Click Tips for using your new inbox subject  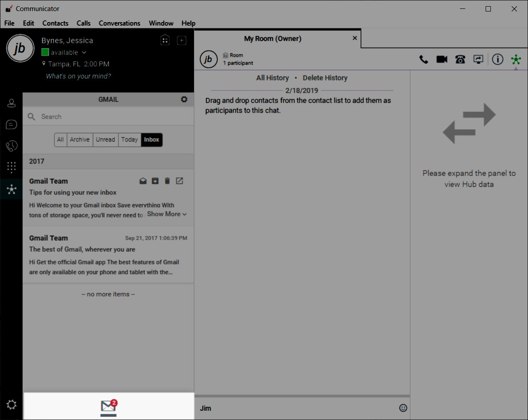point(73,192)
